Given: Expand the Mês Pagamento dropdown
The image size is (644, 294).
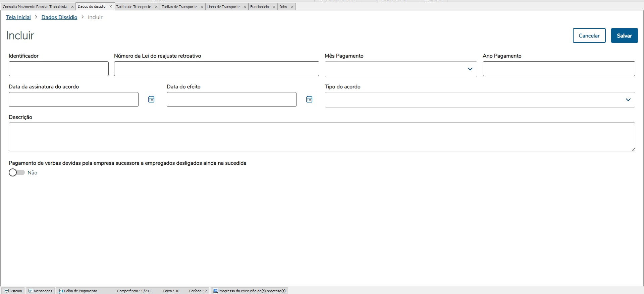Looking at the screenshot, I should [470, 69].
